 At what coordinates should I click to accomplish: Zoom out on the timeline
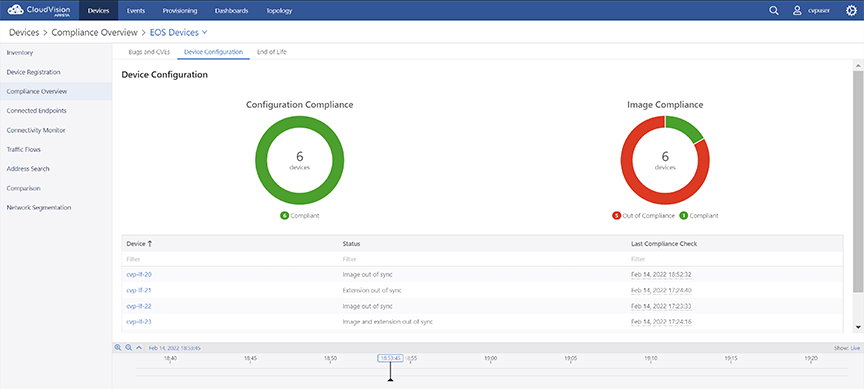tap(128, 348)
